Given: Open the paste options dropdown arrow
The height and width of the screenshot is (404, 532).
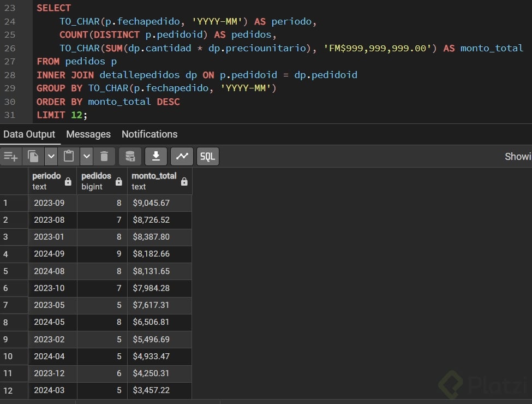Looking at the screenshot, I should coord(87,156).
